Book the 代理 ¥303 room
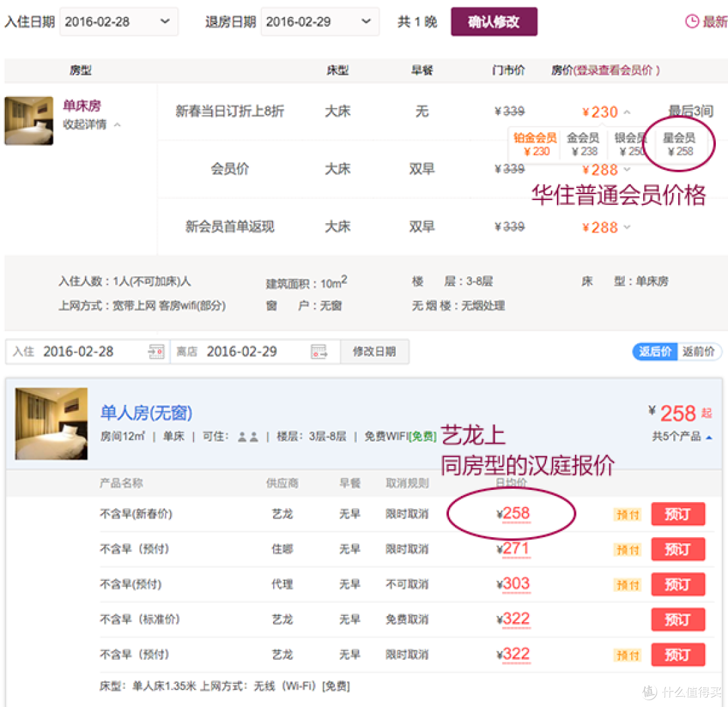 pos(678,584)
